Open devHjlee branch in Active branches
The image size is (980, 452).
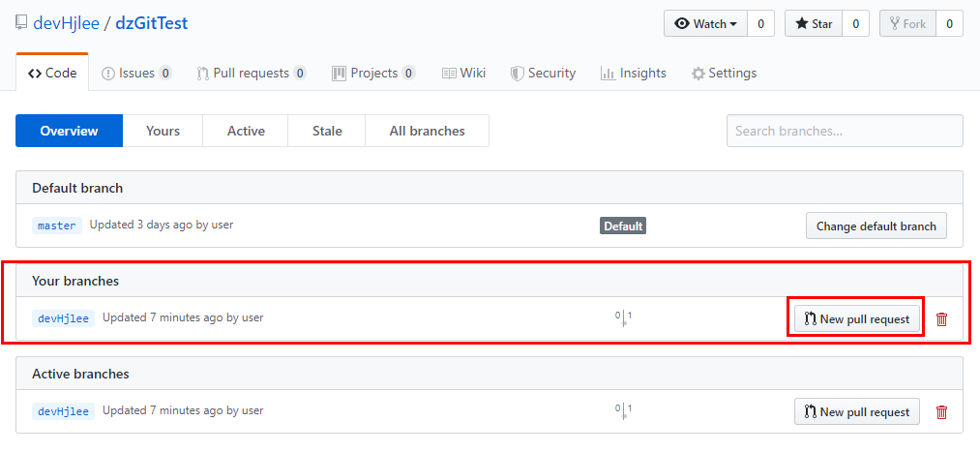(63, 411)
